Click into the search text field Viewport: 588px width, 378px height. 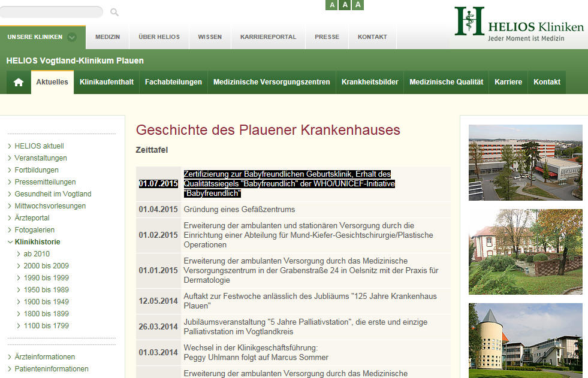point(52,12)
